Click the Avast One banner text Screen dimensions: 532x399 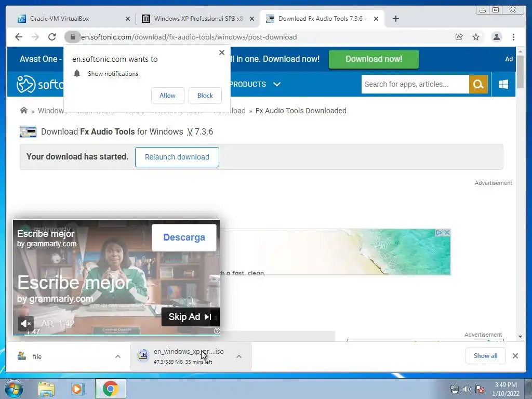[x=41, y=59]
